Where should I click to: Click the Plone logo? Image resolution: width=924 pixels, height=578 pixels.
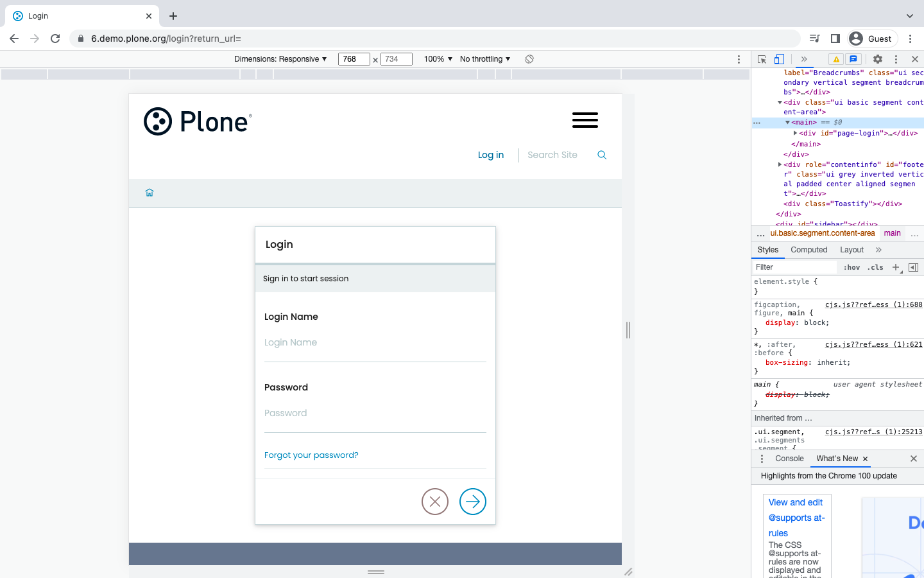pyautogui.click(x=197, y=121)
